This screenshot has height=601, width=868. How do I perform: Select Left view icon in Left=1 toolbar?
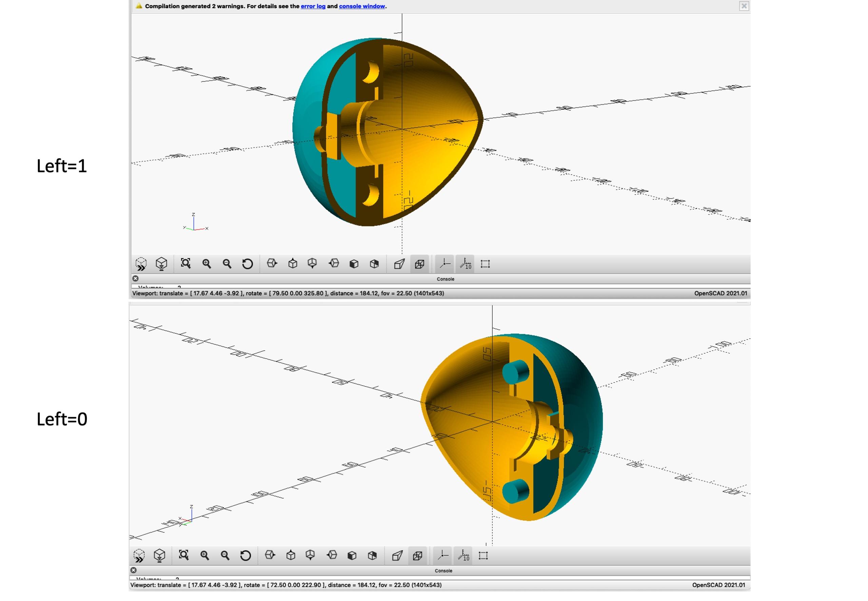click(334, 263)
